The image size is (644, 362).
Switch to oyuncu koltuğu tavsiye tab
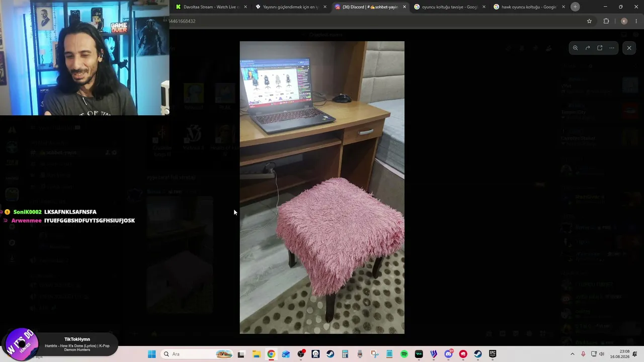pos(449,7)
